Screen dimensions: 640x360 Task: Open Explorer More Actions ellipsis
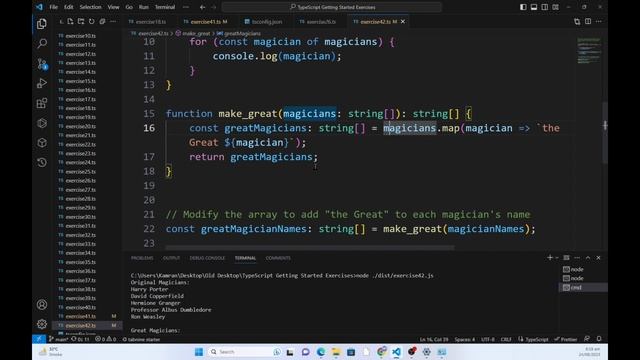tap(113, 22)
